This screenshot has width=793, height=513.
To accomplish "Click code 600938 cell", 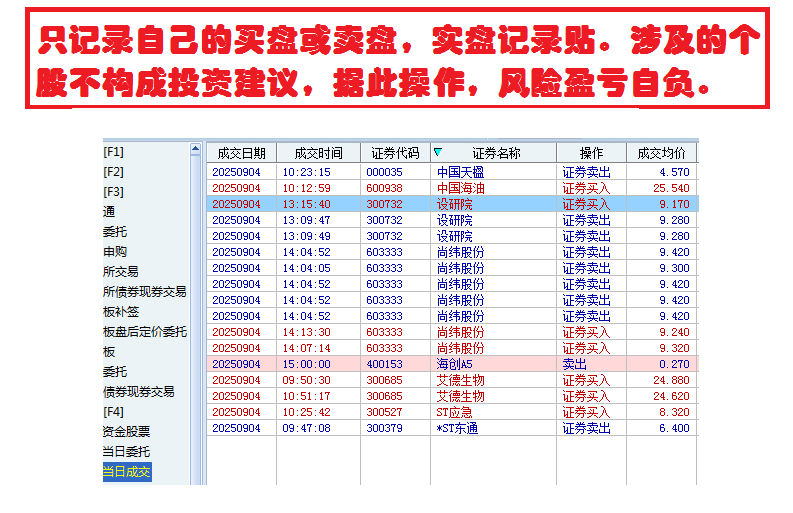I will [x=384, y=188].
